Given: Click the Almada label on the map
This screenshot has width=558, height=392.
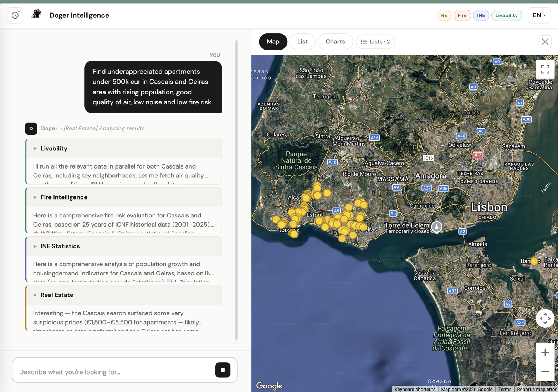Looking at the screenshot, I should 477,244.
